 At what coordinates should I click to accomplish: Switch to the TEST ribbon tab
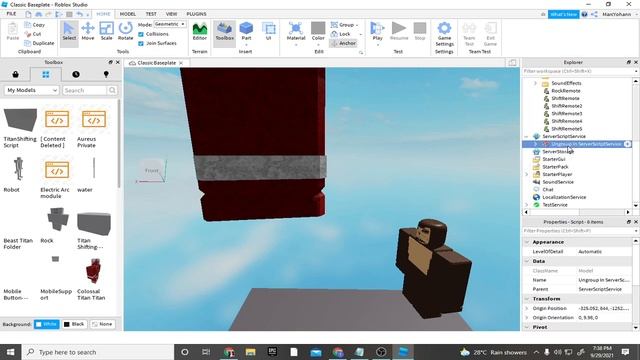151,14
